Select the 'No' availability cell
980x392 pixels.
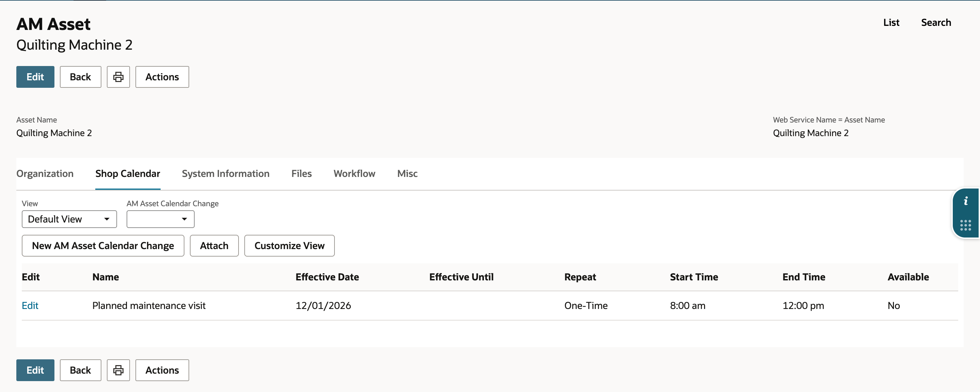[894, 306]
